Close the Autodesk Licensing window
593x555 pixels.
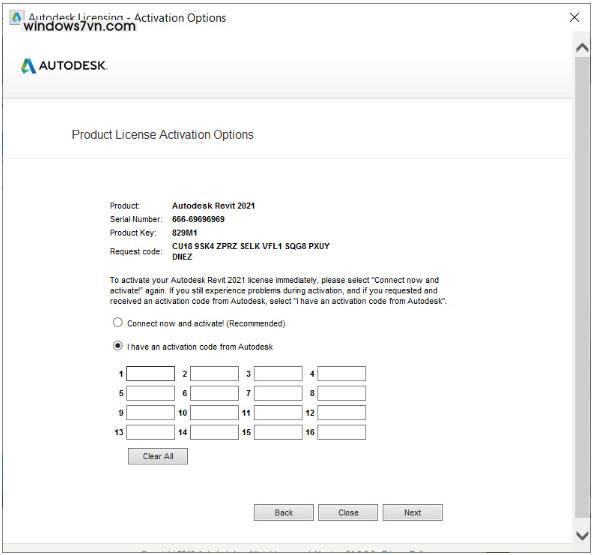tap(574, 17)
